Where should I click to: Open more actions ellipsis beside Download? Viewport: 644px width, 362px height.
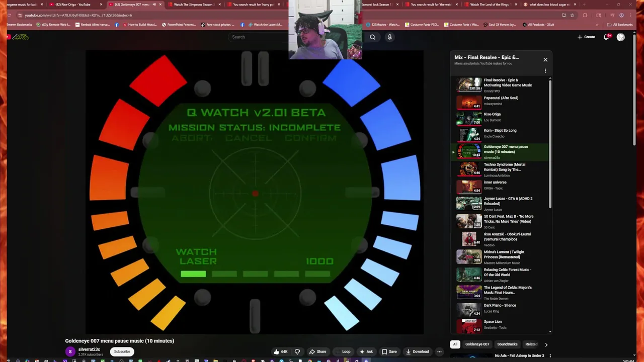pyautogui.click(x=439, y=352)
